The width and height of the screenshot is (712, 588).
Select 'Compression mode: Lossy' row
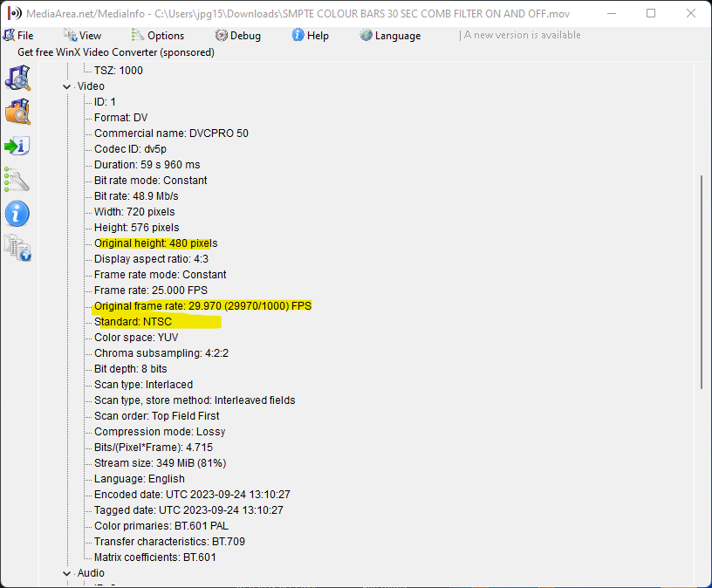(x=160, y=432)
